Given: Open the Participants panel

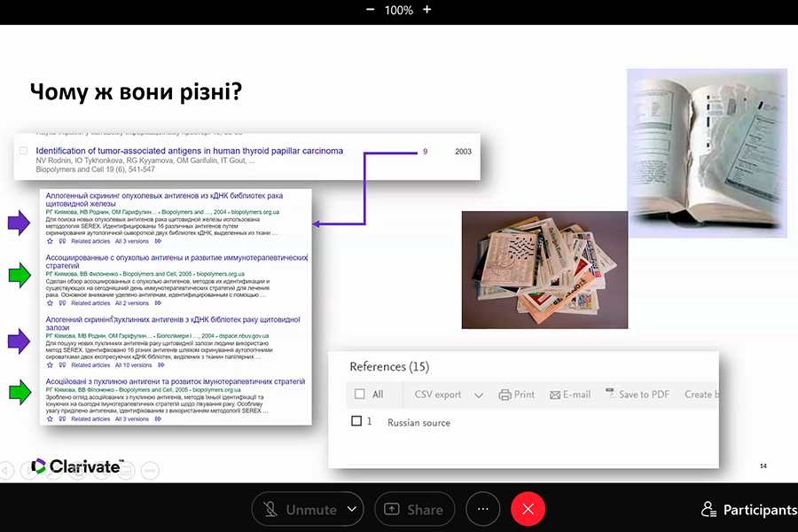Looking at the screenshot, I should pyautogui.click(x=747, y=510).
